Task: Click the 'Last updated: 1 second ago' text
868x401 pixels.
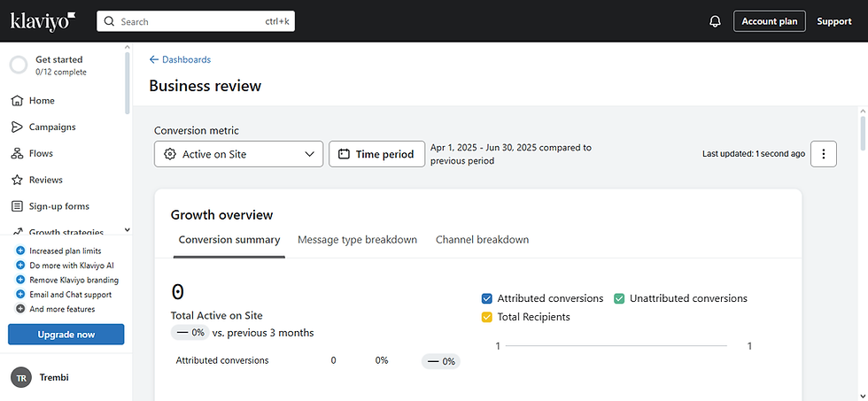Action: [754, 154]
